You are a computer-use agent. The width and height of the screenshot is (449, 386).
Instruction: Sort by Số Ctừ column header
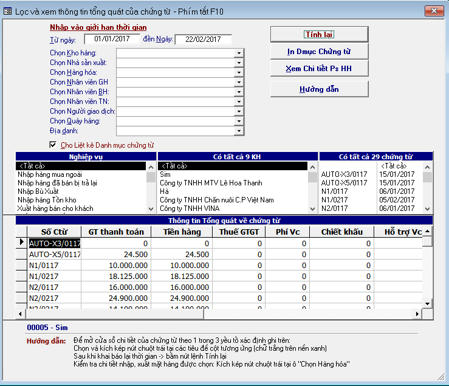[54, 232]
